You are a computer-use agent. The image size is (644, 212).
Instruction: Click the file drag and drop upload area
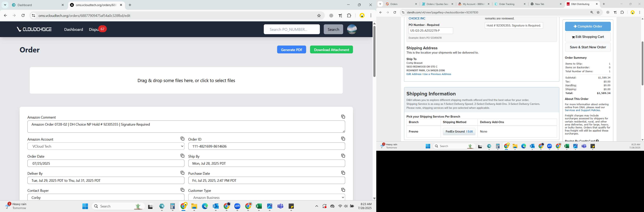(186, 80)
